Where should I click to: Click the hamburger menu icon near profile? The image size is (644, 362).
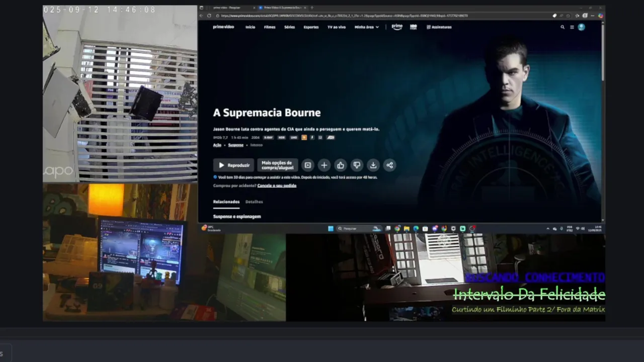point(572,27)
